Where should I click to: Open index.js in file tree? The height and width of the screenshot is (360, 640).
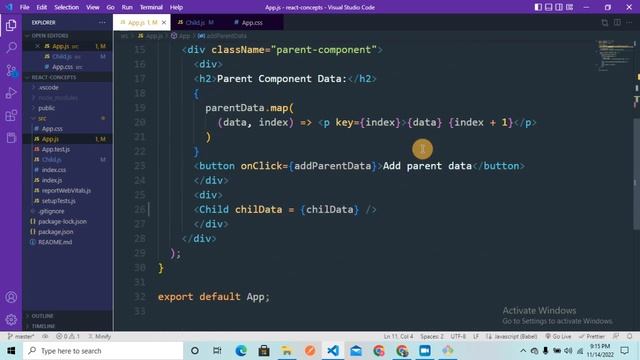51,180
